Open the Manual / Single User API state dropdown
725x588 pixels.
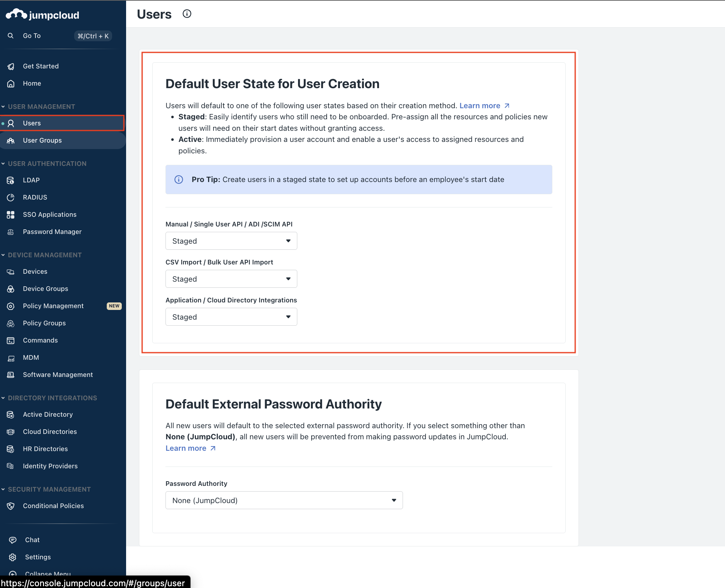tap(231, 241)
